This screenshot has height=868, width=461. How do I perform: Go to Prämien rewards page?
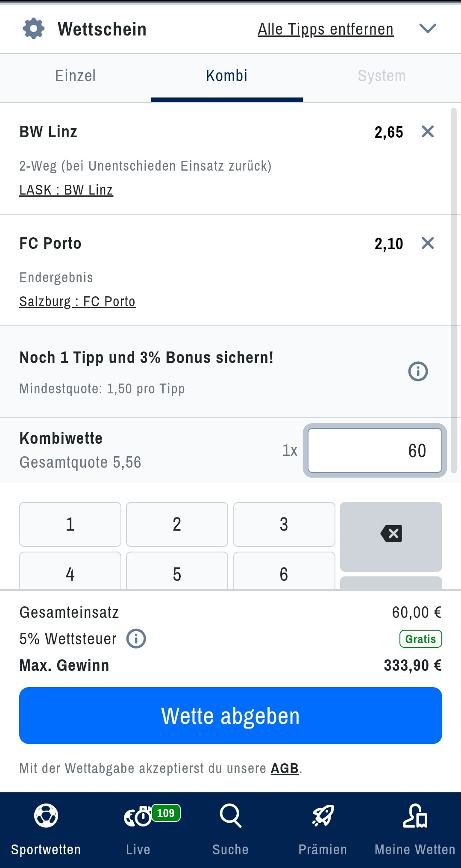coord(323,830)
